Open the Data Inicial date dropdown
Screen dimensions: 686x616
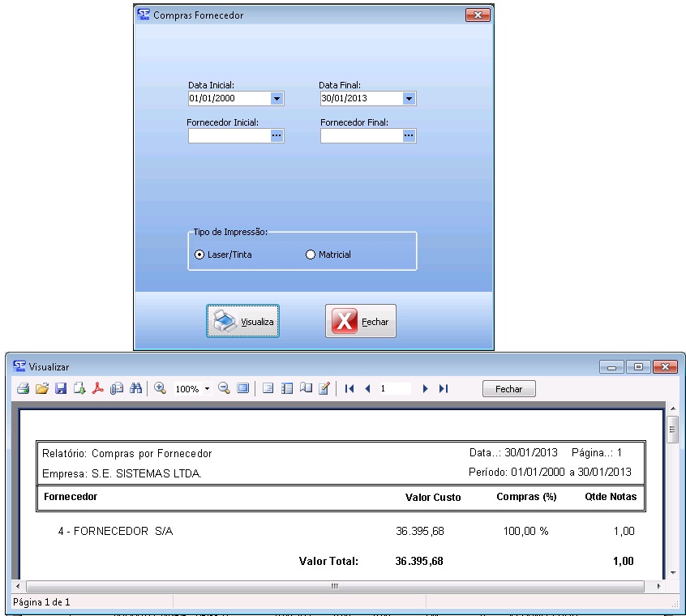click(277, 98)
